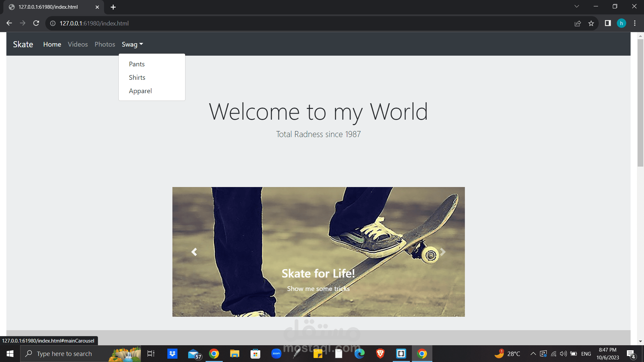Show hidden system tray icons
644x362 pixels.
533,354
